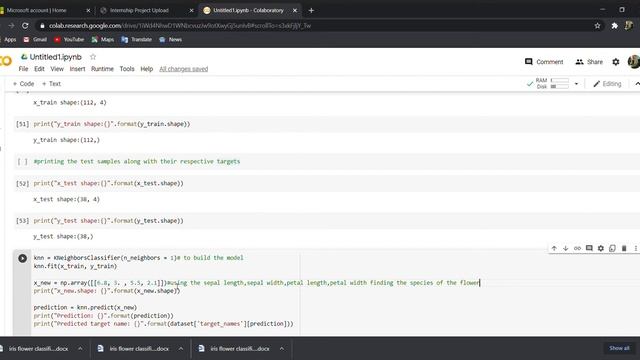Click the prediction = knn.predict(x_new) line
Image resolution: width=640 pixels, height=360 pixels.
coord(85,307)
